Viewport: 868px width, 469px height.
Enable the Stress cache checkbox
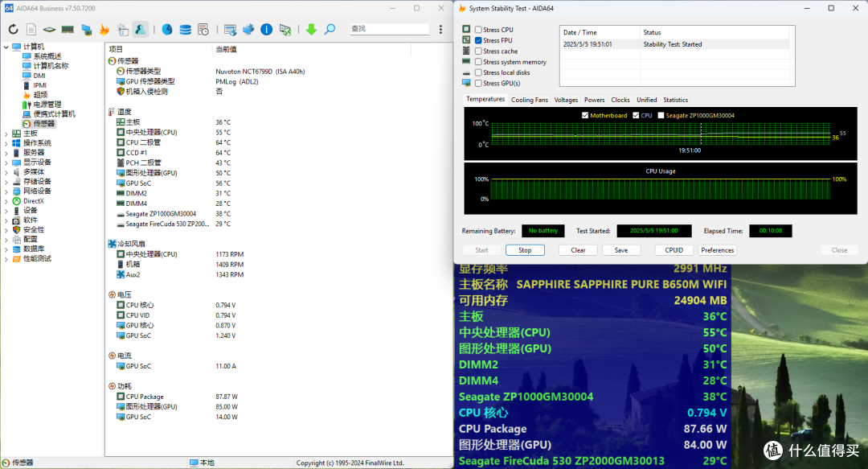click(x=478, y=51)
